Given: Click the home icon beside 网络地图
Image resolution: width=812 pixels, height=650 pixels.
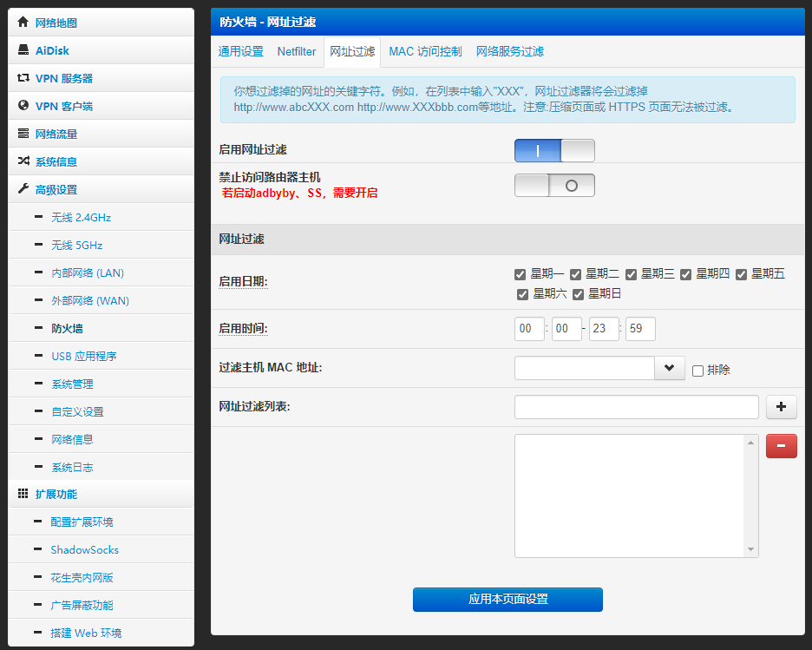Looking at the screenshot, I should coord(23,23).
